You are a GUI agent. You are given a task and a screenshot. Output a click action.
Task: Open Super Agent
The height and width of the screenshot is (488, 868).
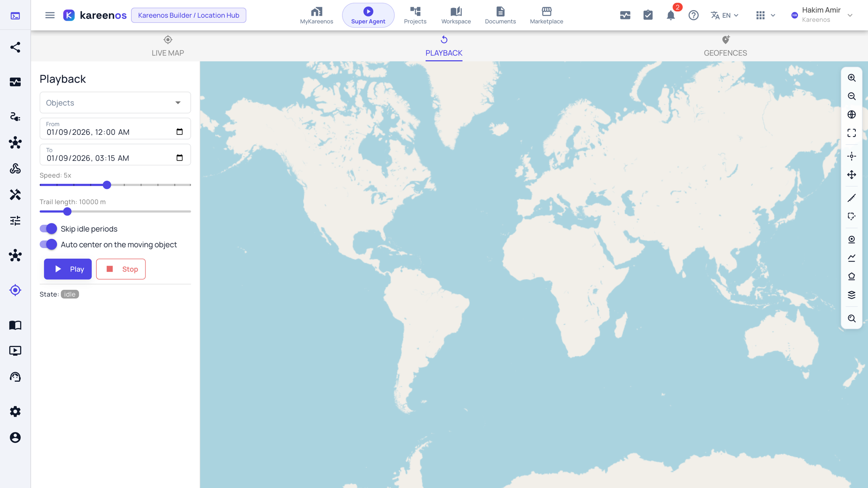click(368, 15)
